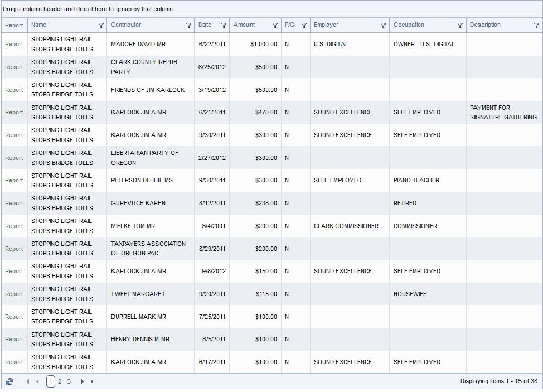Open Report link for Mielke Tom Mr.
The height and width of the screenshot is (392, 543).
coord(14,226)
